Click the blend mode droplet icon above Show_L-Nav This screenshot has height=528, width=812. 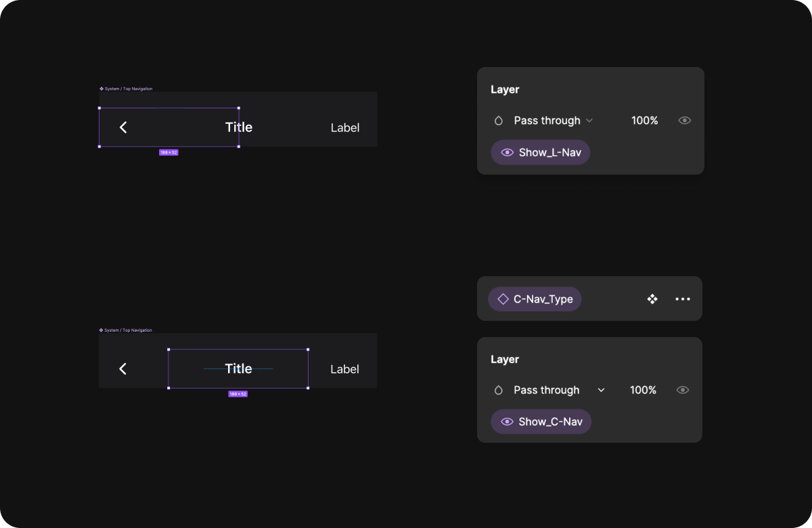coord(499,120)
